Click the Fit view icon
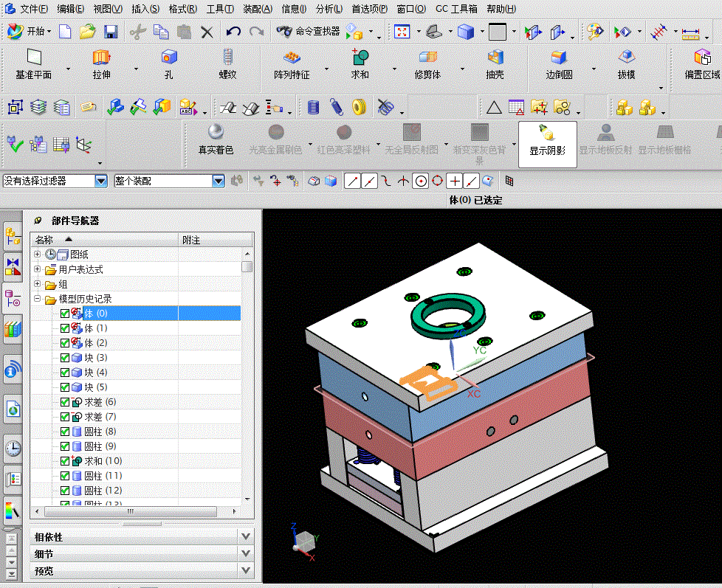The image size is (722, 588). [402, 31]
